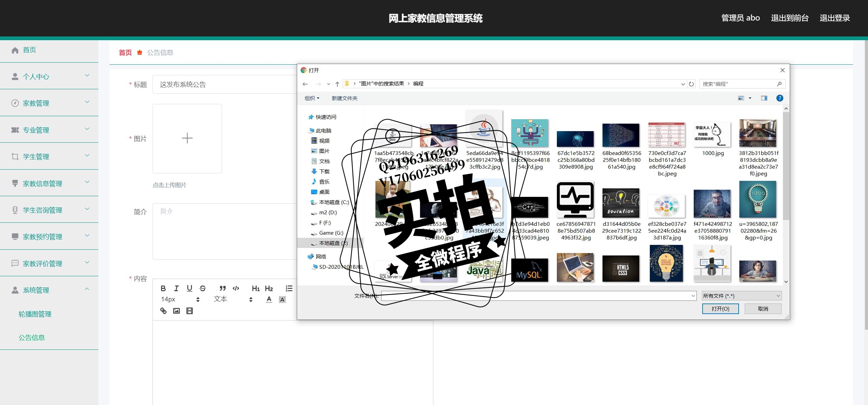The height and width of the screenshot is (405, 868).
Task: Expand the 家教信息管理 sidebar menu
Action: [49, 183]
